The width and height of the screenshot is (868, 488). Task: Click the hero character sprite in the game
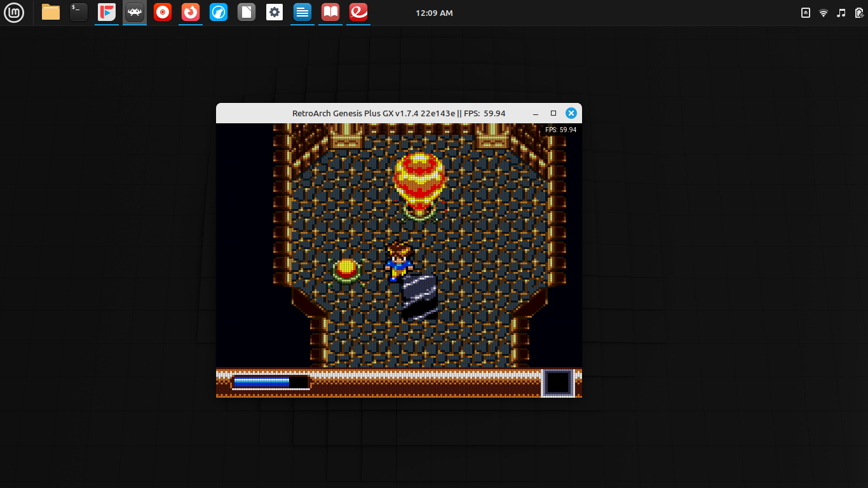coord(398,261)
